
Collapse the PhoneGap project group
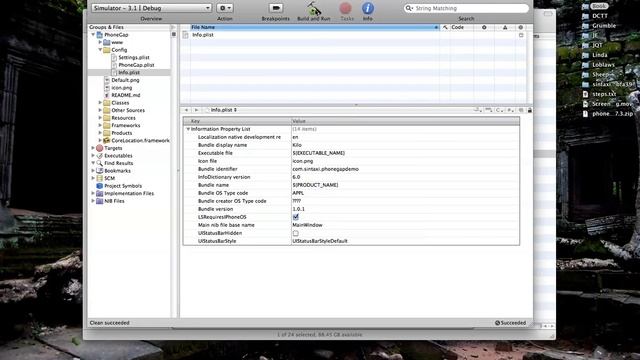(x=93, y=35)
